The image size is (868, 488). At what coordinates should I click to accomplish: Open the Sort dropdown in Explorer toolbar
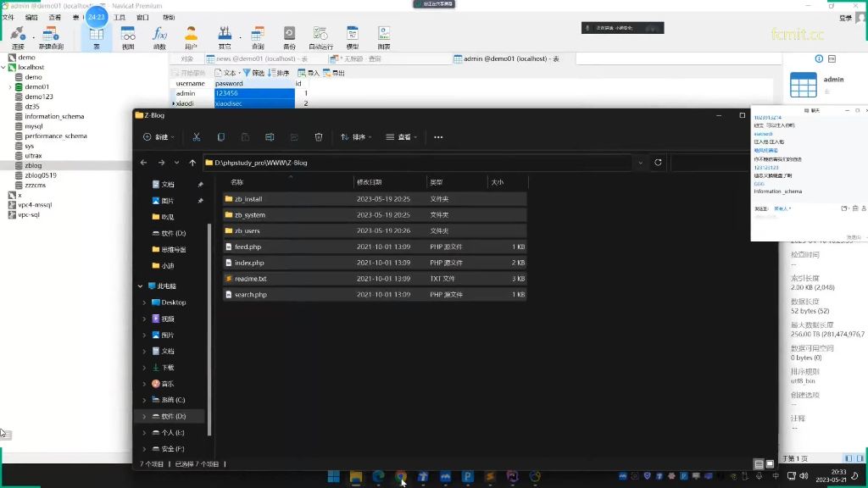click(x=356, y=136)
